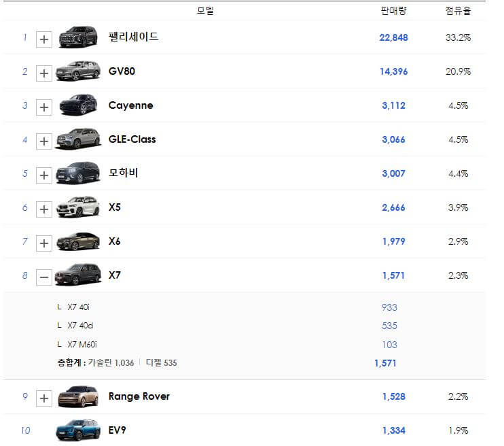Select the 2.3% share value
This screenshot has width=504, height=446.
tap(458, 276)
